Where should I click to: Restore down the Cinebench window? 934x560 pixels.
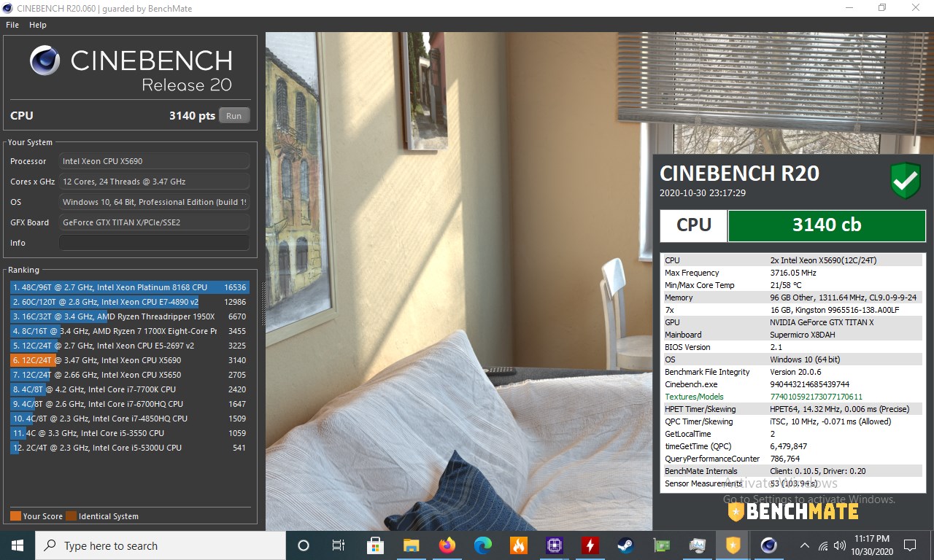pyautogui.click(x=882, y=8)
